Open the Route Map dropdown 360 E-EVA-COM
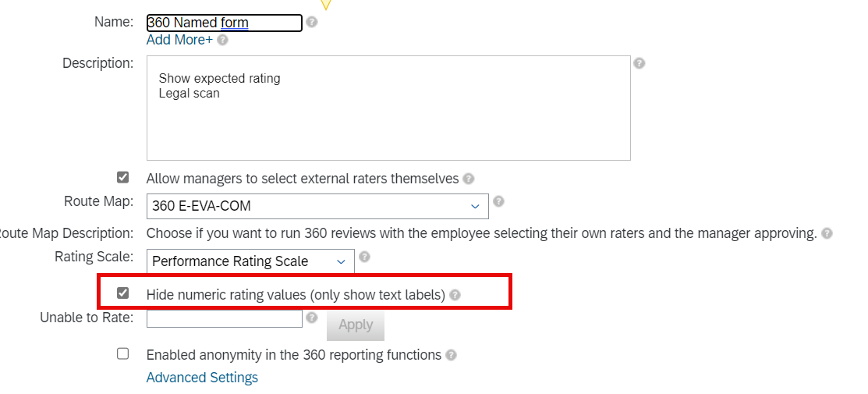The width and height of the screenshot is (868, 394). click(x=317, y=206)
